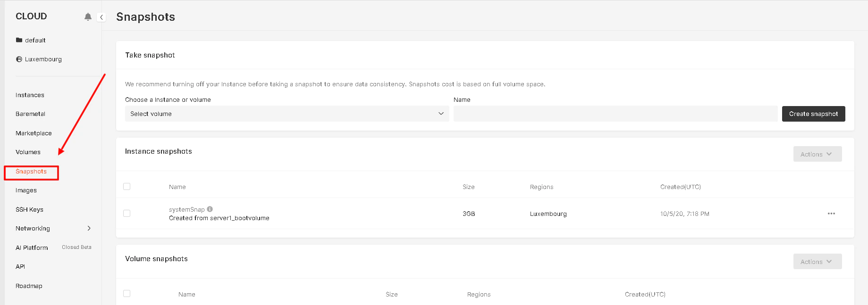Click Size column header in Volume snapshots
The width and height of the screenshot is (868, 305).
point(392,294)
